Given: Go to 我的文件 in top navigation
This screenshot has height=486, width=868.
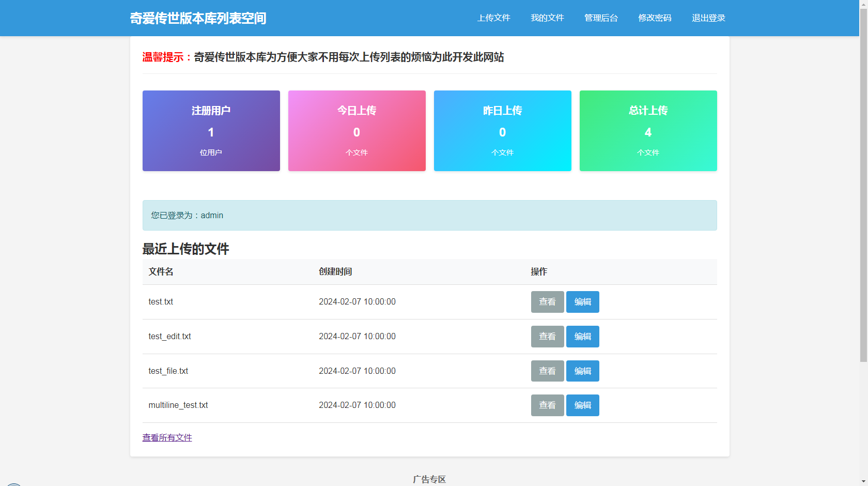Looking at the screenshot, I should 547,18.
